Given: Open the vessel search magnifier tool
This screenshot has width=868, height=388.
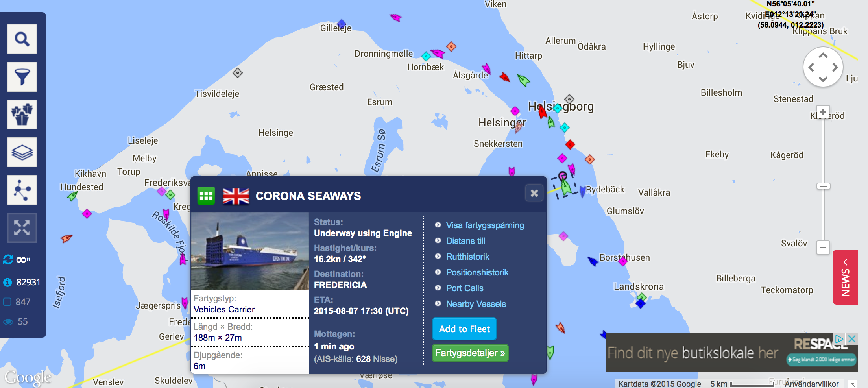Looking at the screenshot, I should 22,39.
